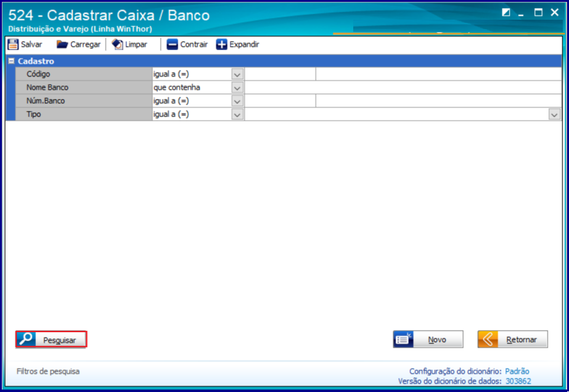
Task: Select the 'Núm.Banco' row label
Action: 46,101
